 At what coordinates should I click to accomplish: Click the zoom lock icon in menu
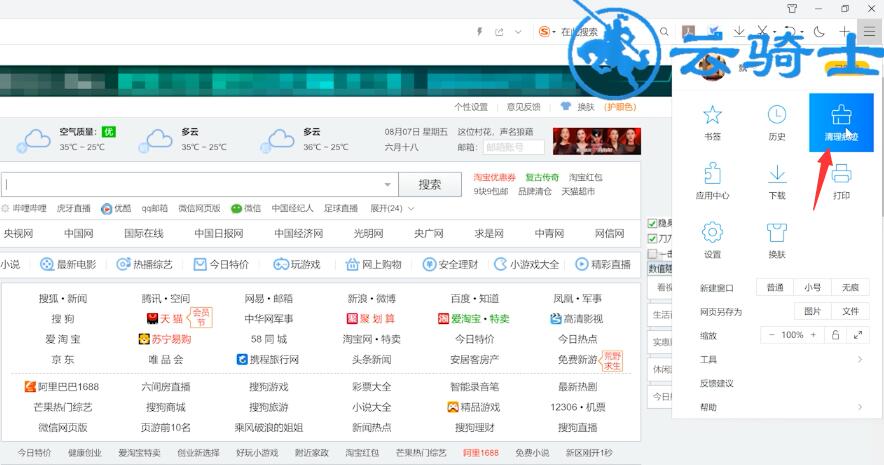click(x=835, y=335)
